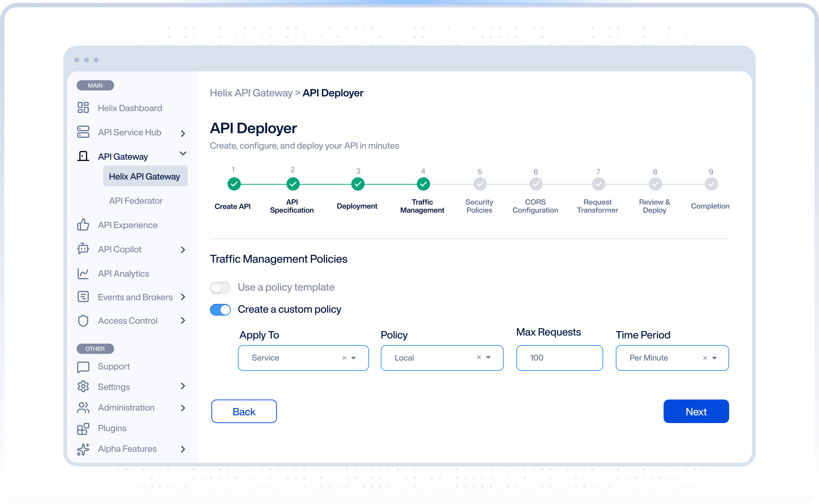Screen dimensions: 819x504
Task: Disable the Create a custom policy toggle
Action: tap(220, 310)
